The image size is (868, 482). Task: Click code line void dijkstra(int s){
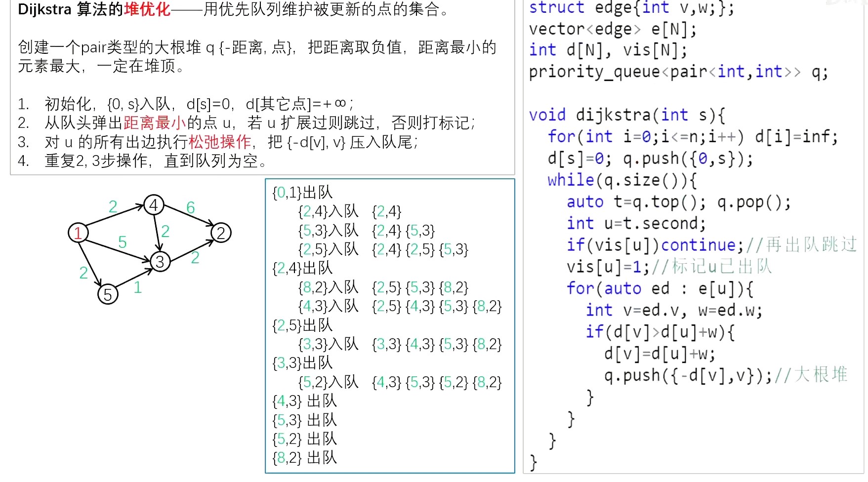627,116
